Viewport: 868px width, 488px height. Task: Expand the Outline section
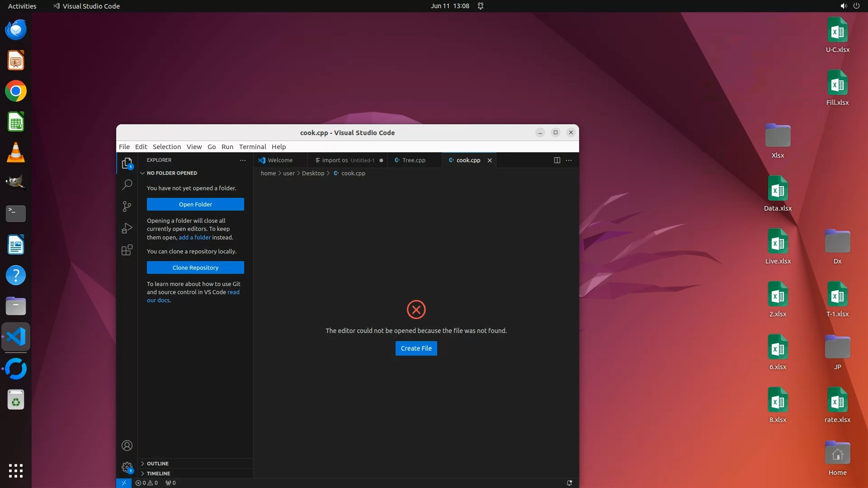click(x=157, y=464)
